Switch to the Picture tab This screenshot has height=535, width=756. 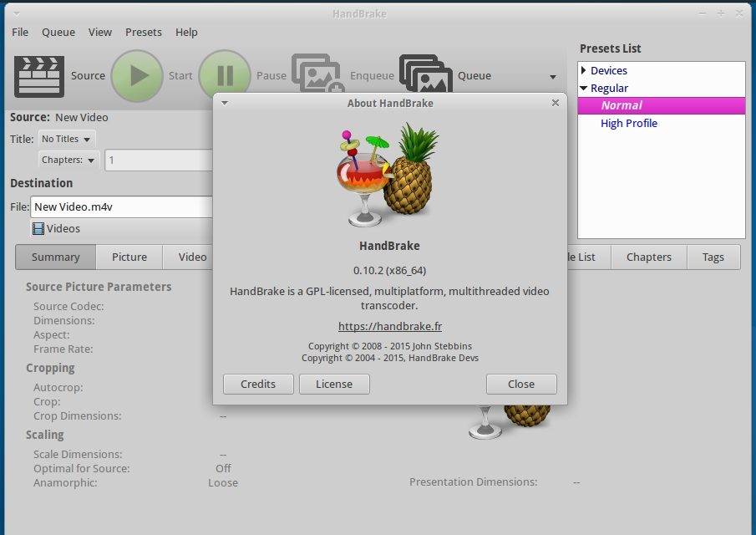[x=129, y=257]
